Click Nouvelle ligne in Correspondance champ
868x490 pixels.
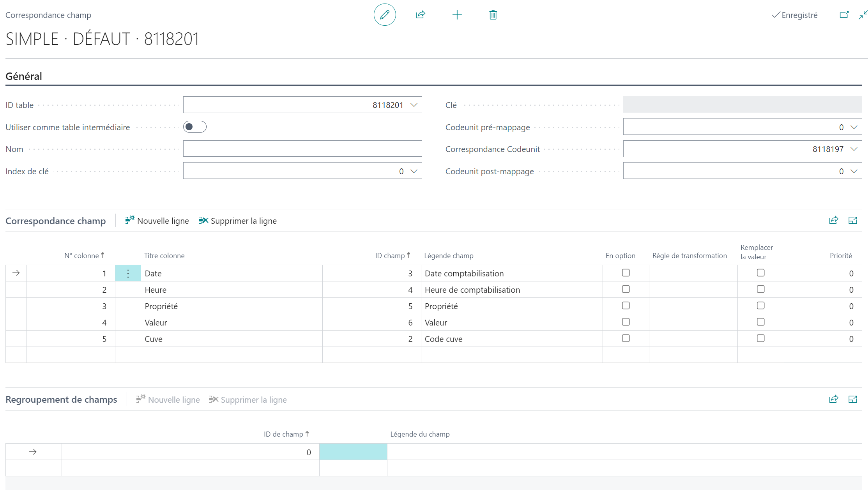(x=157, y=221)
